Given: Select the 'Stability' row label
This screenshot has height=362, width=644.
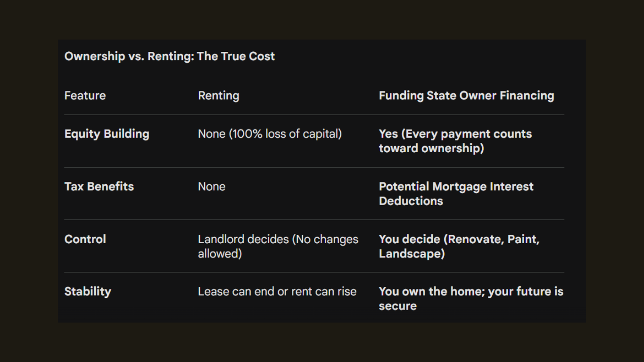Looking at the screenshot, I should 88,291.
